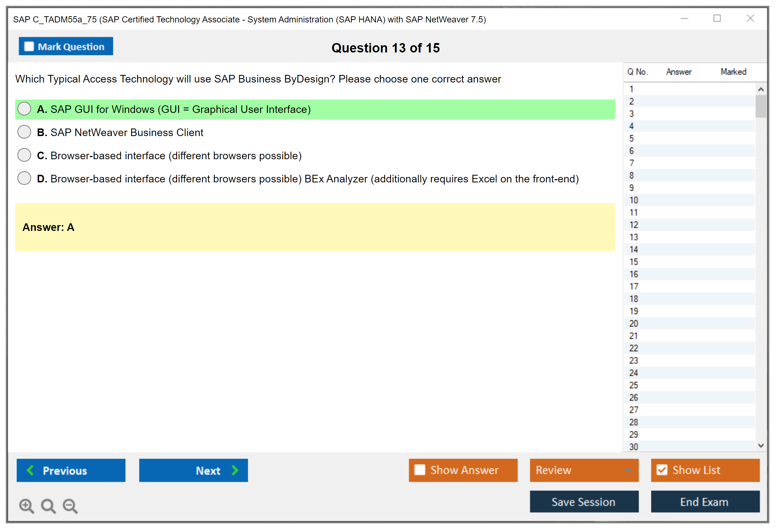Select question 14 in the list
778x532 pixels.
pos(634,249)
